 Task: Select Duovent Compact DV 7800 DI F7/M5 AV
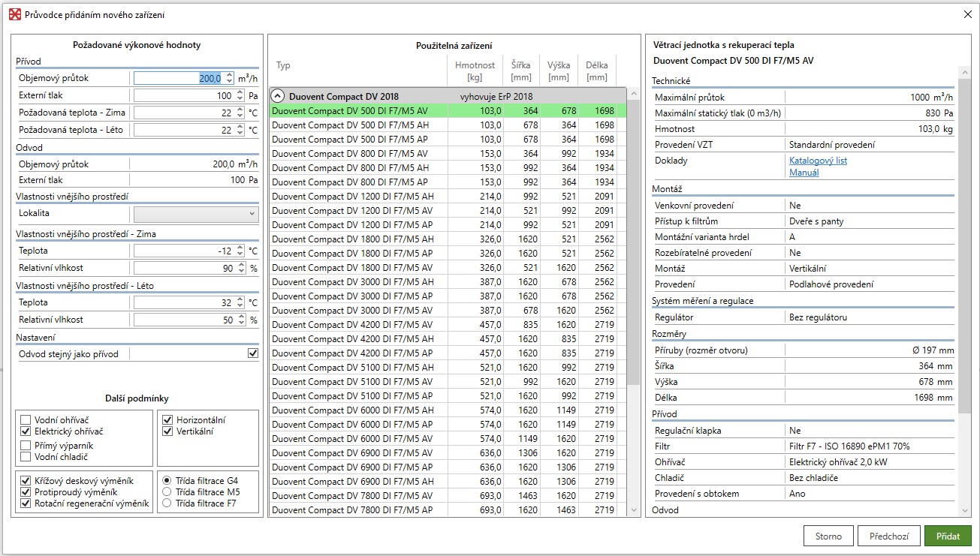448,495
